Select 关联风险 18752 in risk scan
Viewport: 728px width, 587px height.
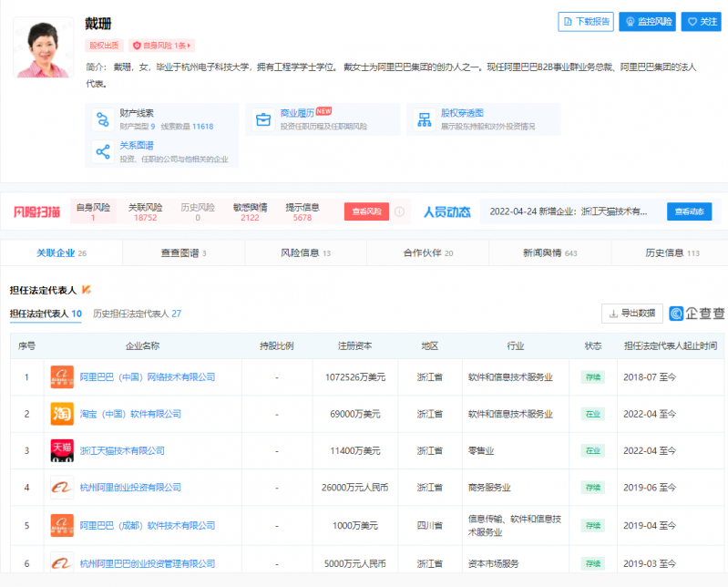click(x=145, y=211)
